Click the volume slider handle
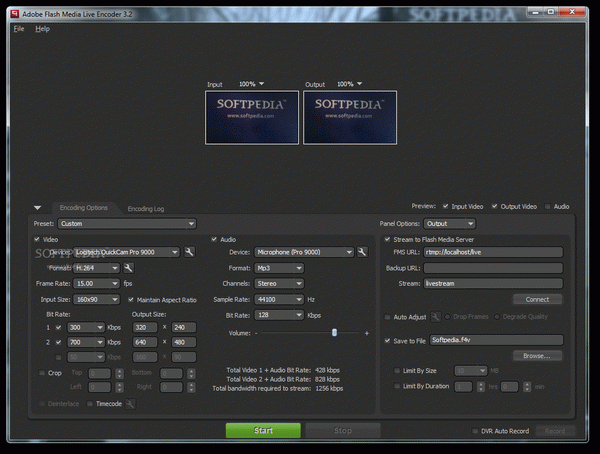600x454 pixels. [334, 332]
